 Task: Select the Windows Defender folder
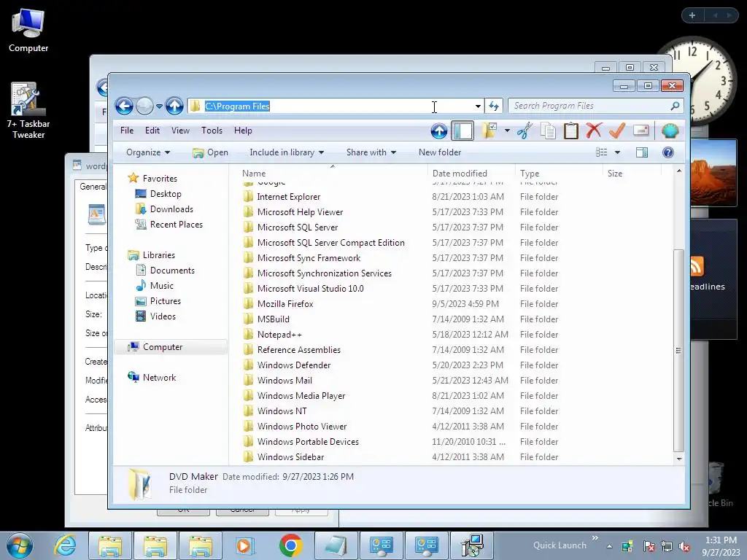(293, 365)
